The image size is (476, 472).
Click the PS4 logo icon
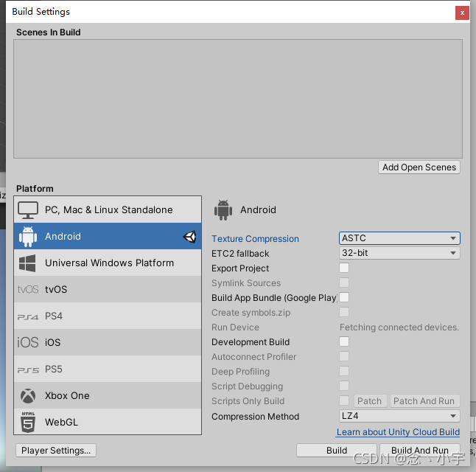click(x=28, y=317)
